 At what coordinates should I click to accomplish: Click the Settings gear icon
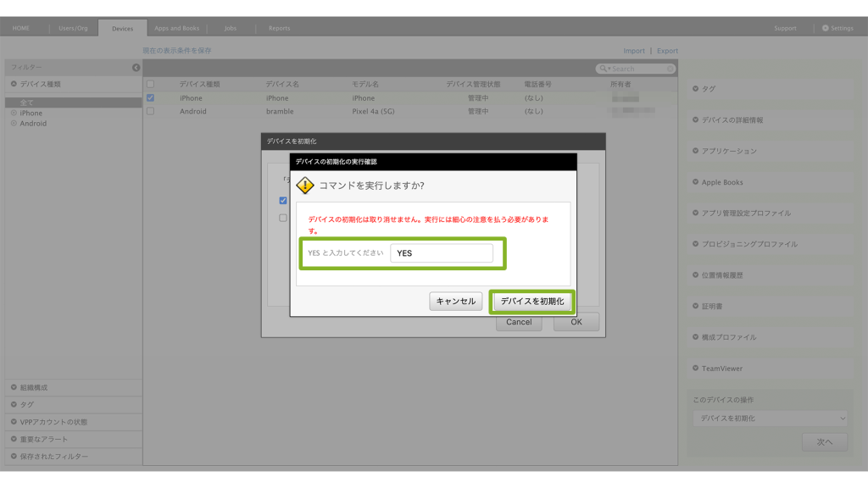(x=826, y=28)
